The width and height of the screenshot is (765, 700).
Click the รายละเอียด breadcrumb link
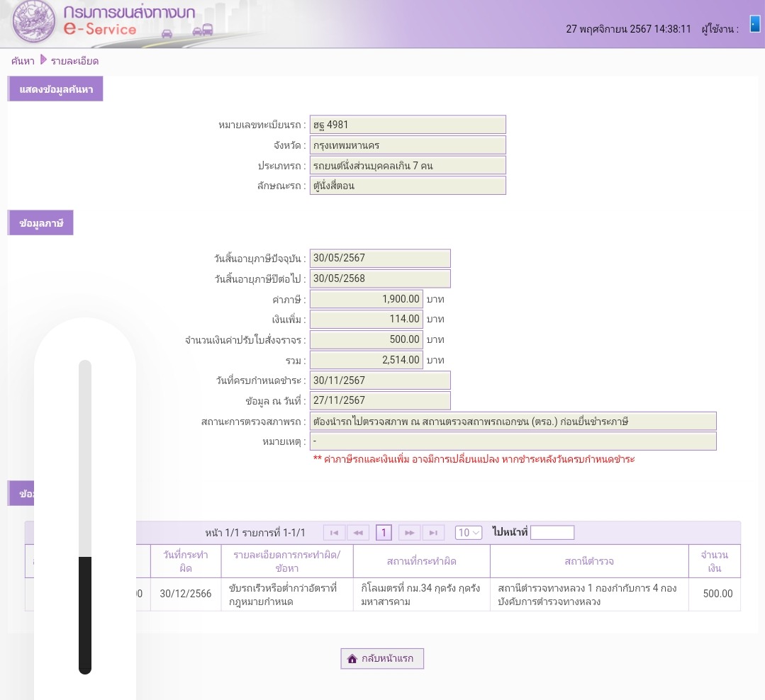tap(74, 61)
